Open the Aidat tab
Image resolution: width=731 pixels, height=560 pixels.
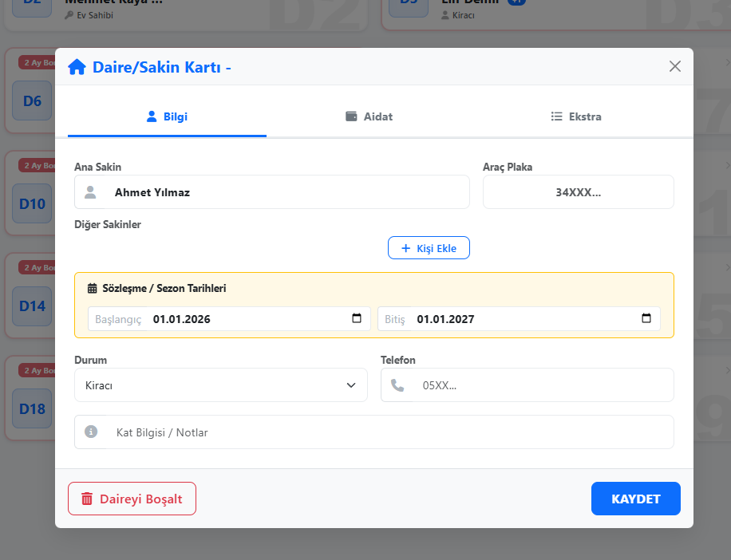(368, 116)
